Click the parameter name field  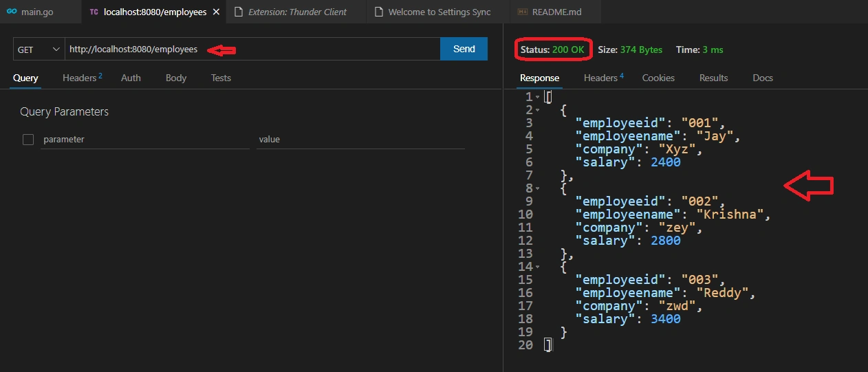[x=144, y=140]
